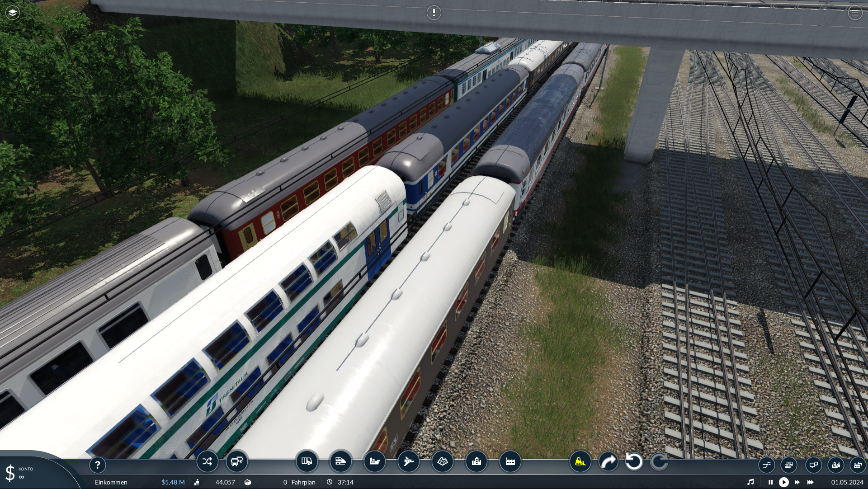868x489 pixels.
Task: Click the greyed redo button
Action: (x=659, y=461)
